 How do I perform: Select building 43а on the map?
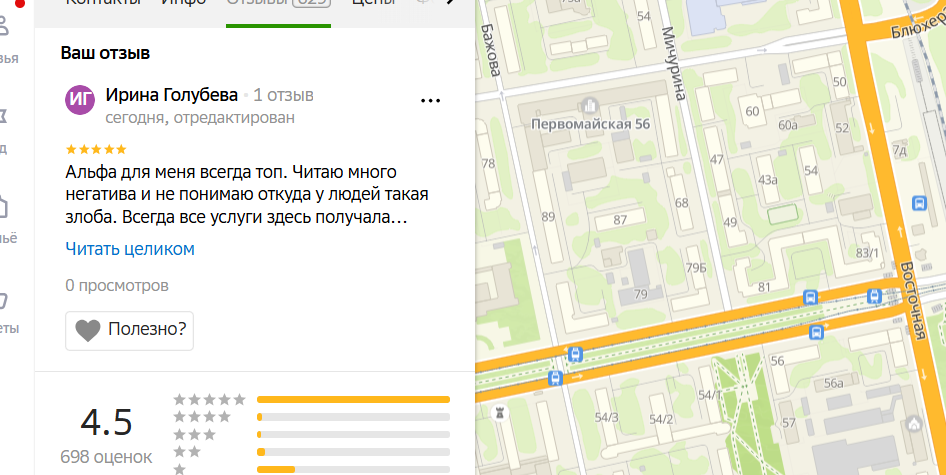point(767,180)
